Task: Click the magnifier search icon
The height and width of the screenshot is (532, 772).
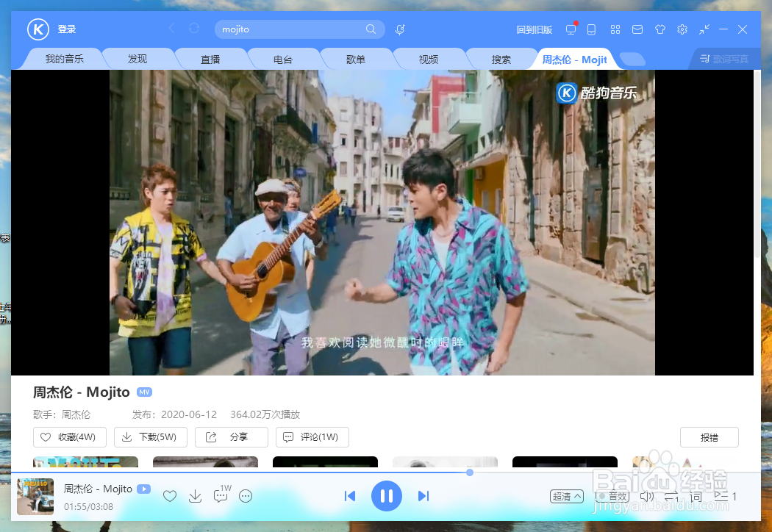Action: point(371,29)
